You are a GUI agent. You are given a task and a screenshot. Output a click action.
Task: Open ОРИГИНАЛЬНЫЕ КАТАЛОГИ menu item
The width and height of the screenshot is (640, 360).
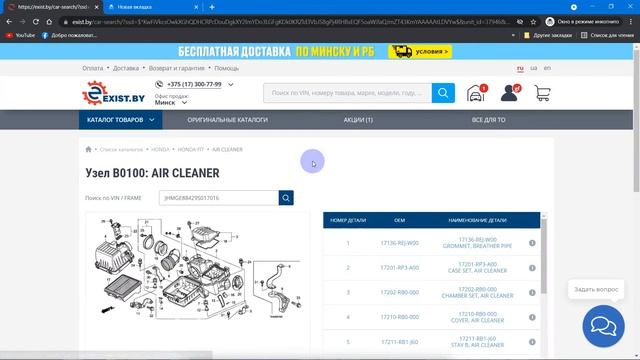(x=227, y=120)
